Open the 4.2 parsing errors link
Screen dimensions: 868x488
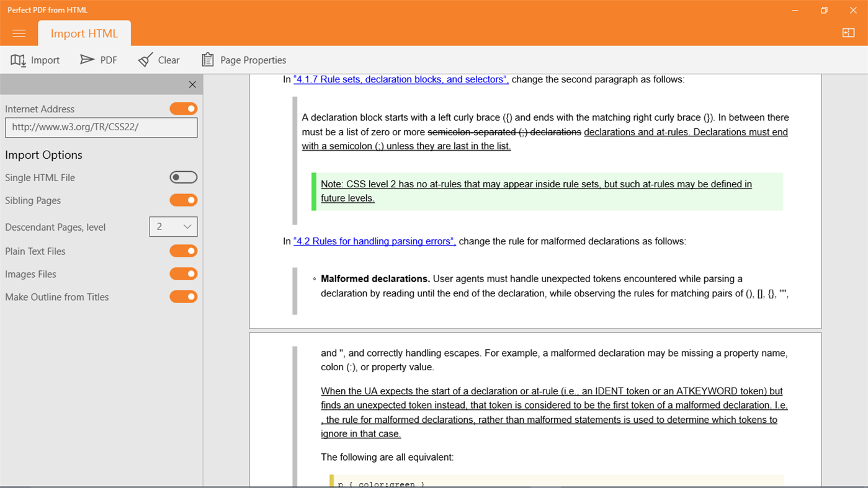(374, 241)
